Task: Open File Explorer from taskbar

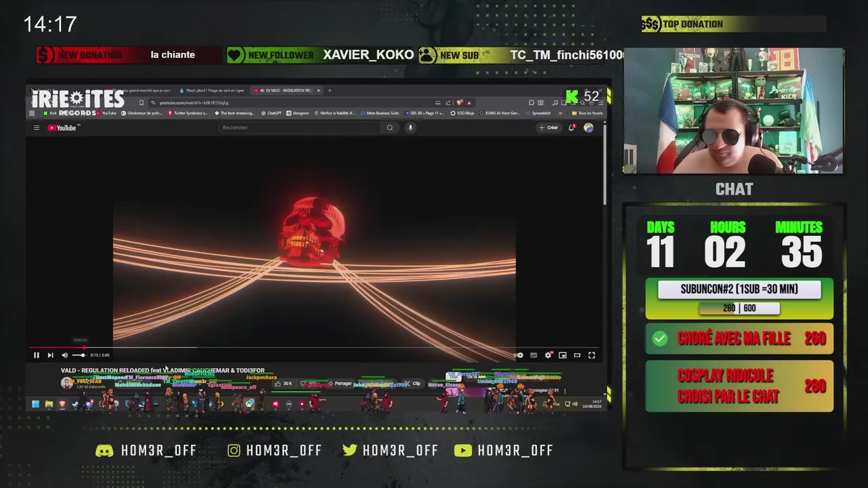Action: coord(49,405)
